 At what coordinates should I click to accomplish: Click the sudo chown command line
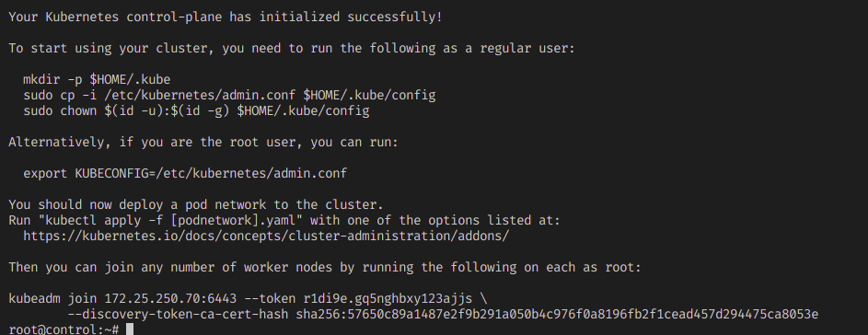tap(196, 110)
